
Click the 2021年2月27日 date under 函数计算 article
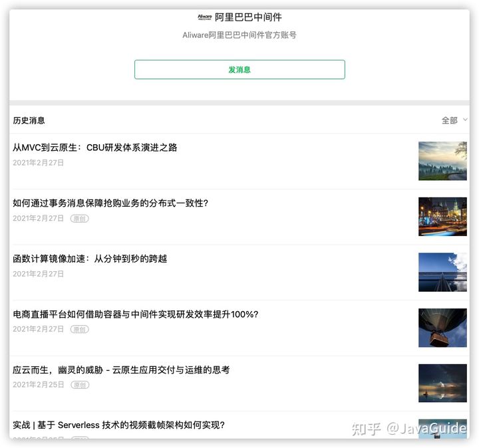(38, 274)
